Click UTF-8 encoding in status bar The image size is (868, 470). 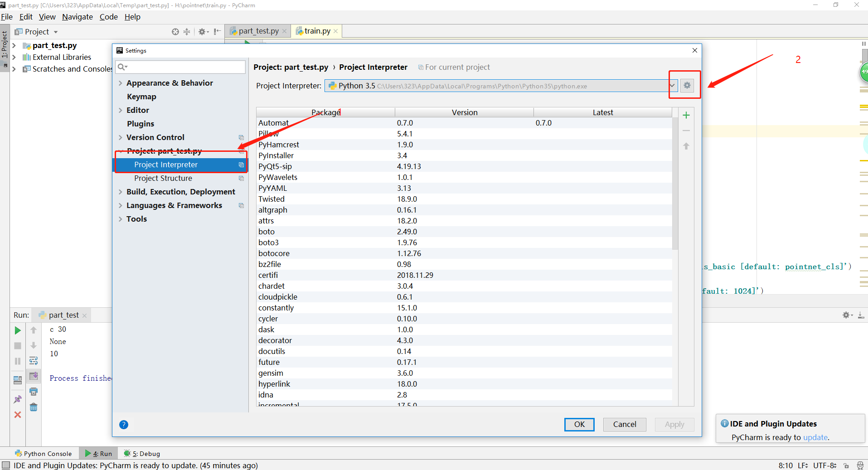(x=825, y=465)
